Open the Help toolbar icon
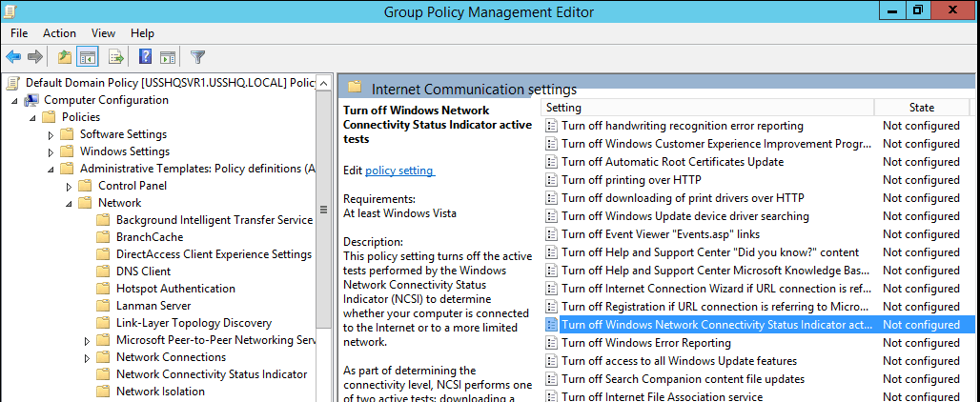 pos(145,57)
